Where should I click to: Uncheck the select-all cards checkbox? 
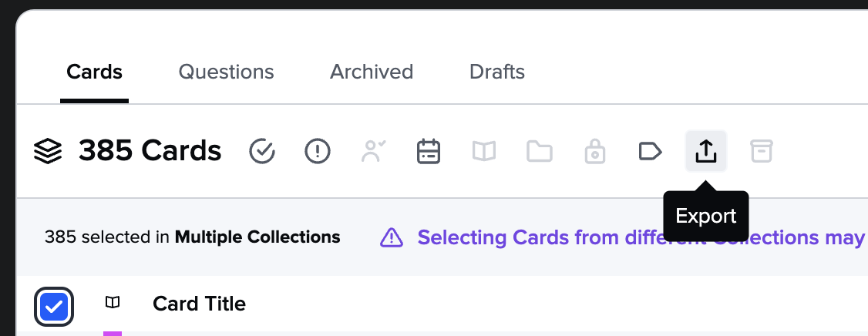54,306
